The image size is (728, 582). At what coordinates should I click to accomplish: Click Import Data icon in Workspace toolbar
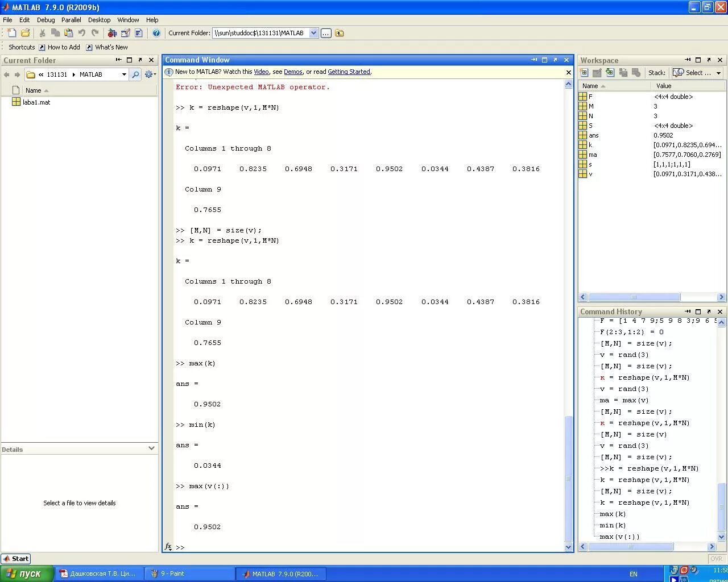610,73
